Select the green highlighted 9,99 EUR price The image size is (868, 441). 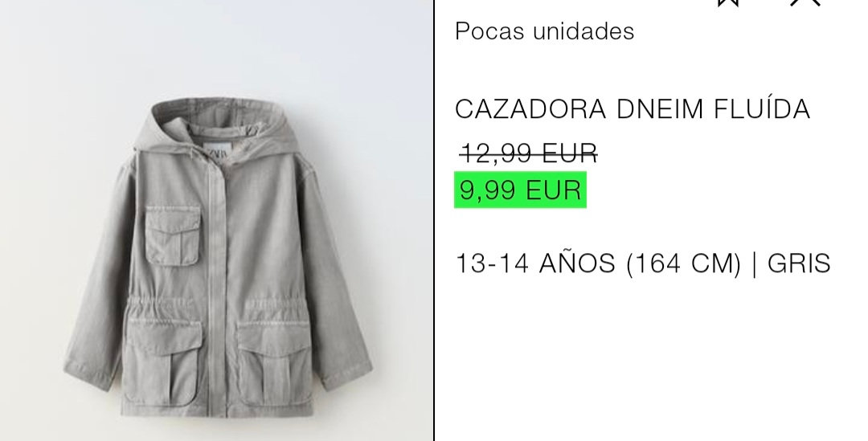[520, 190]
